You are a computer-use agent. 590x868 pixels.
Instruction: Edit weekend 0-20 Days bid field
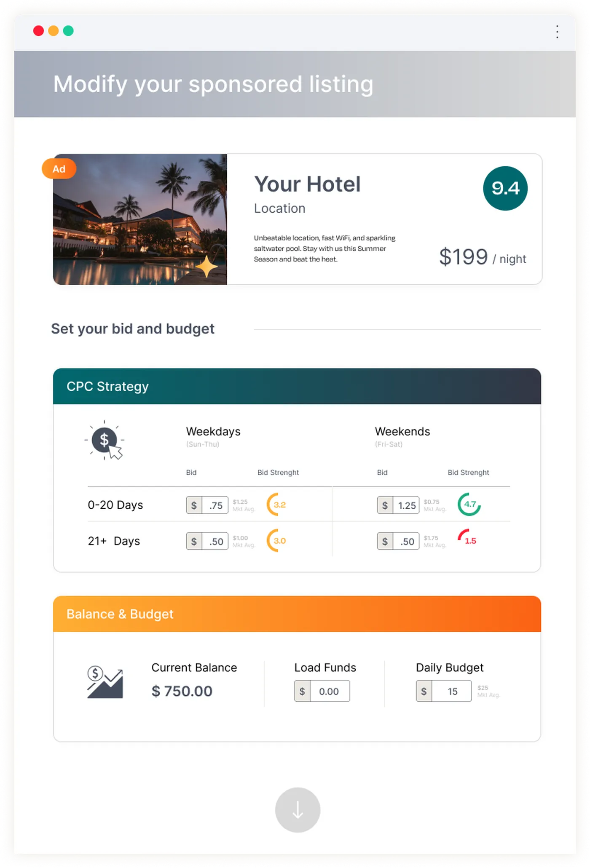[406, 505]
